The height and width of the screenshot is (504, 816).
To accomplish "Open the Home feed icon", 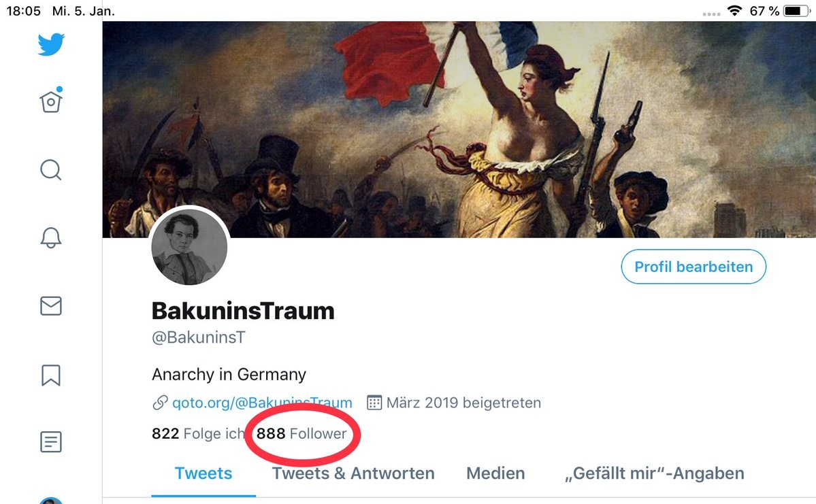I will pos(51,101).
